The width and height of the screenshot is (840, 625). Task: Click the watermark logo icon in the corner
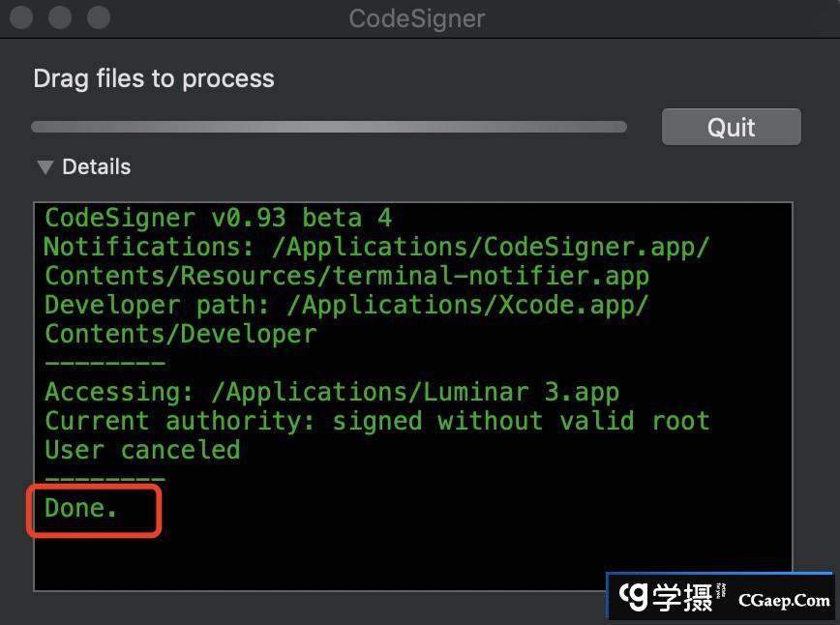pos(635,597)
